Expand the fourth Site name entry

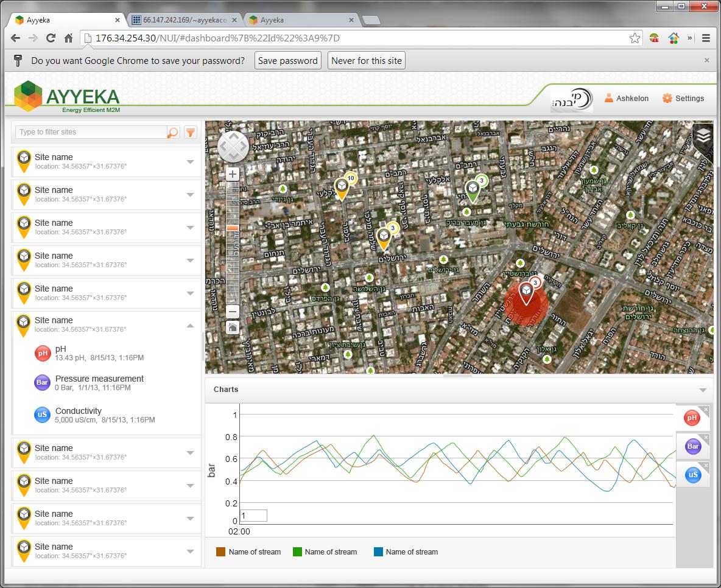pos(191,261)
